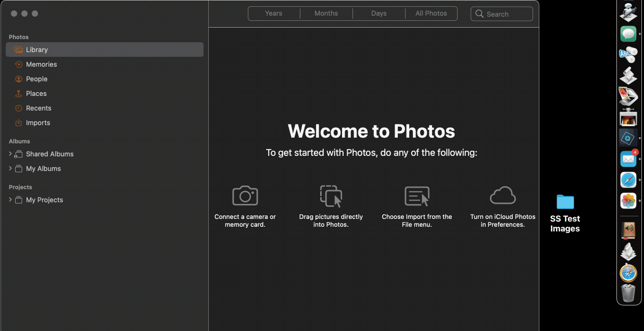644x331 pixels.
Task: Open the blue camera-shutter app in the Dock
Action: pos(628,138)
